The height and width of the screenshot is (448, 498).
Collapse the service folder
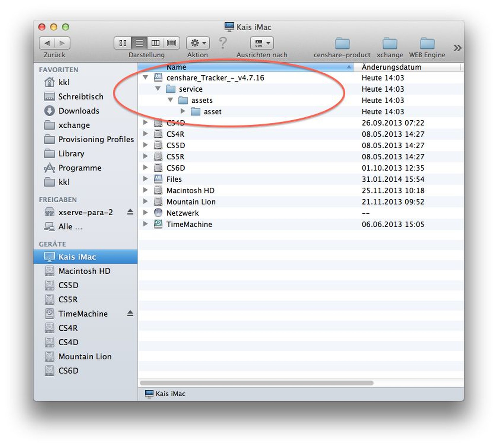(158, 89)
